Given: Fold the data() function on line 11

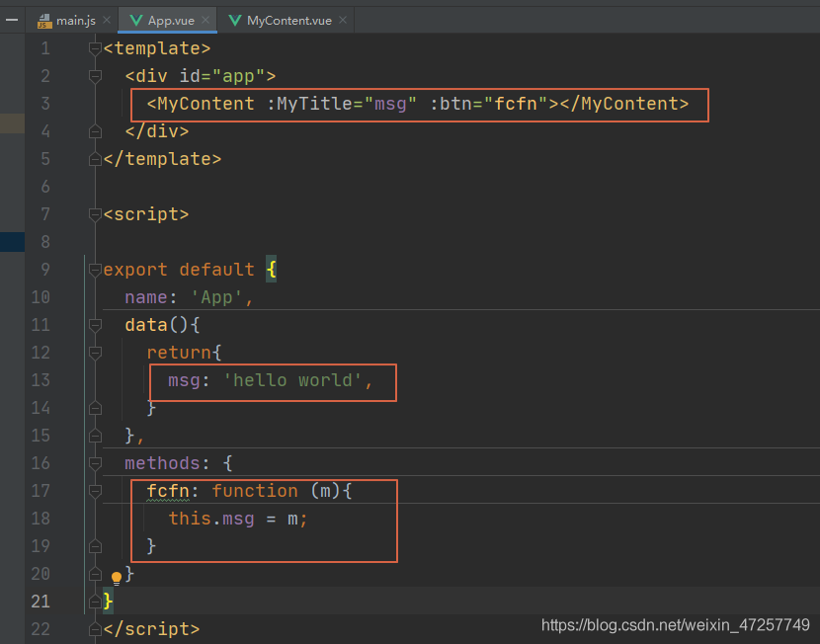Looking at the screenshot, I should point(95,325).
